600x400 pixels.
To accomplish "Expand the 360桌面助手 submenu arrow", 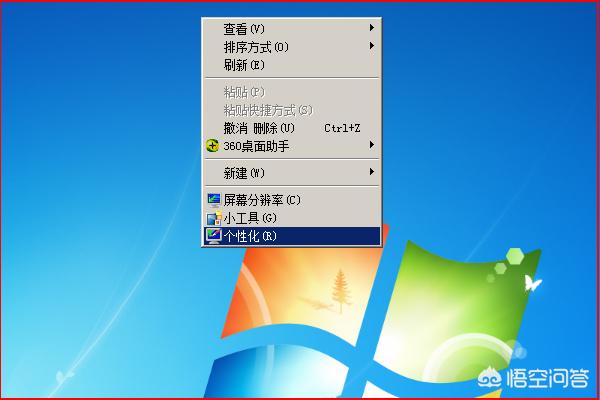I will (x=372, y=146).
